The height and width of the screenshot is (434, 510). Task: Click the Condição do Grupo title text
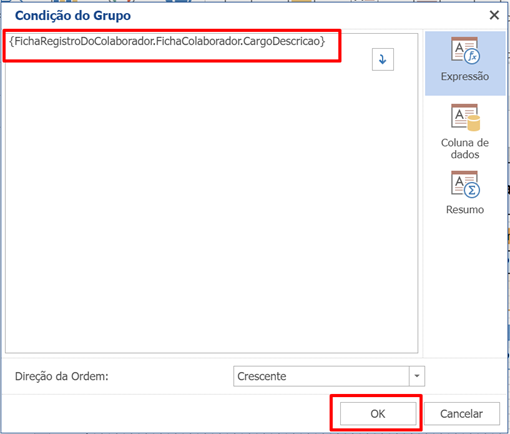73,15
